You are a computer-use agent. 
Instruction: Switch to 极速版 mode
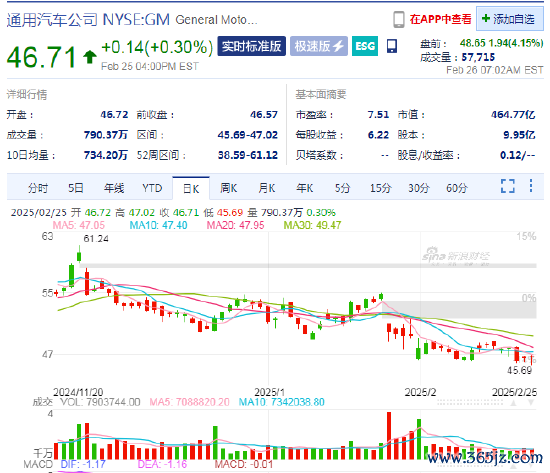point(319,46)
